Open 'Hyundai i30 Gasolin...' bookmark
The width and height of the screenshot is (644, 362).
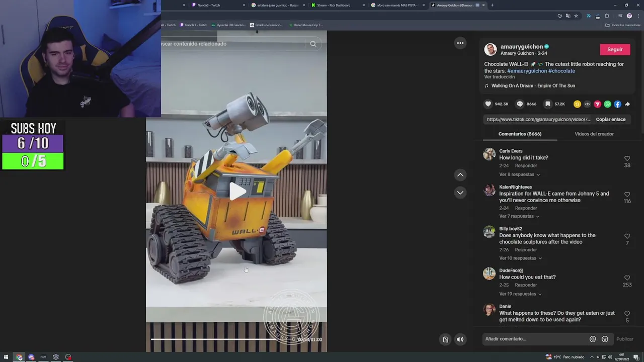(x=228, y=25)
